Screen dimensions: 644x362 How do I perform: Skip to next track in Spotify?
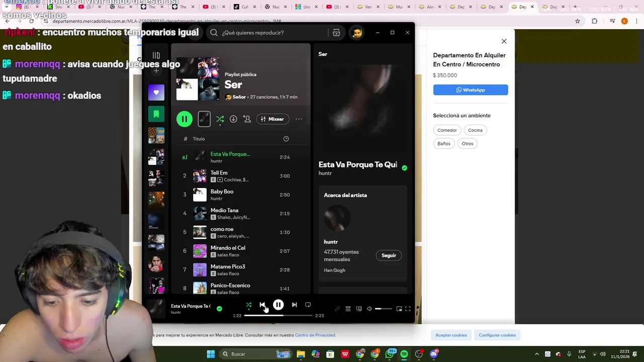[294, 305]
